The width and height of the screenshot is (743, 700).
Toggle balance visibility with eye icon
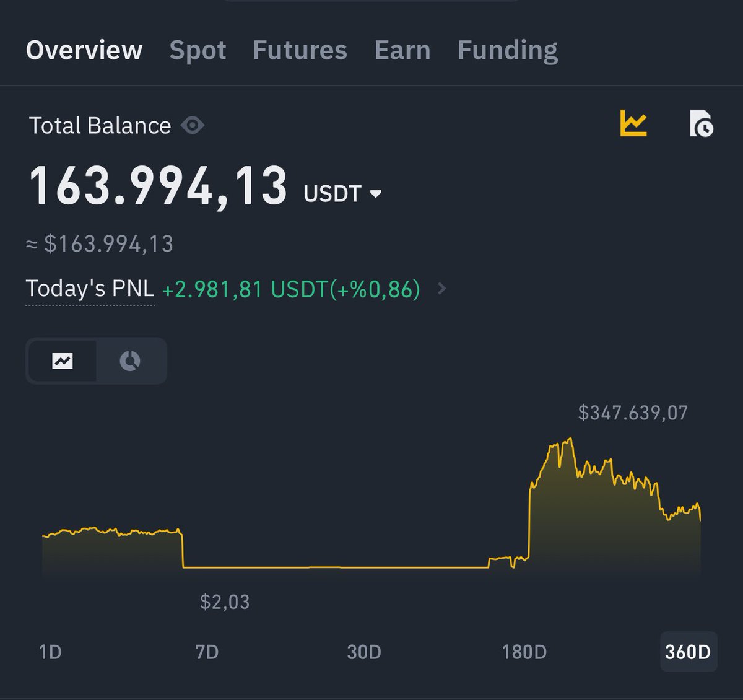(x=193, y=125)
